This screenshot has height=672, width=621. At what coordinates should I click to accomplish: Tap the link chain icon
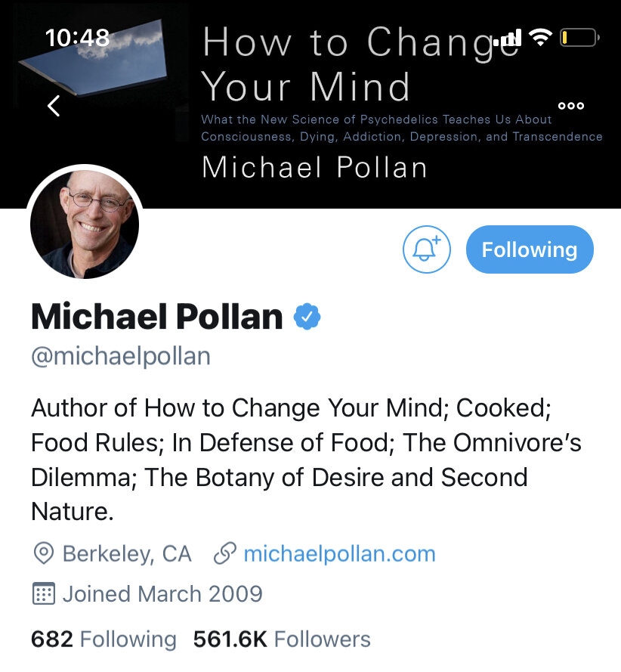click(224, 554)
